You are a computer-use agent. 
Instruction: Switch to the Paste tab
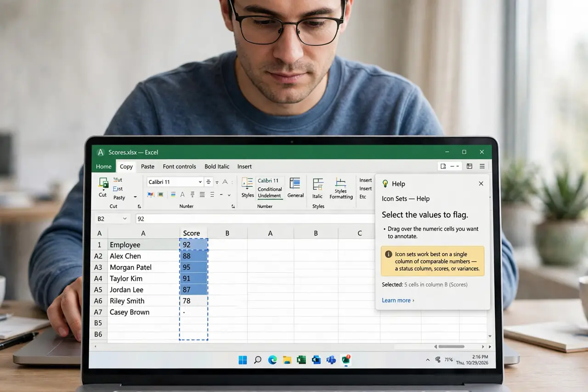click(x=148, y=167)
